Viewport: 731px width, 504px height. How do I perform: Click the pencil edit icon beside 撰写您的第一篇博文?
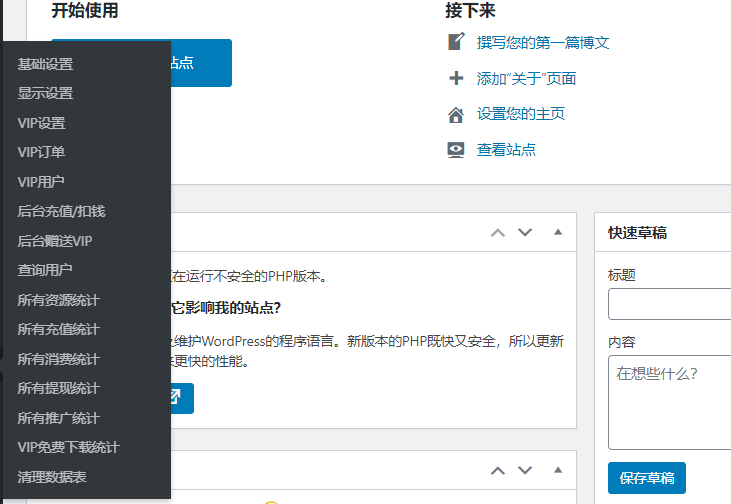point(456,41)
